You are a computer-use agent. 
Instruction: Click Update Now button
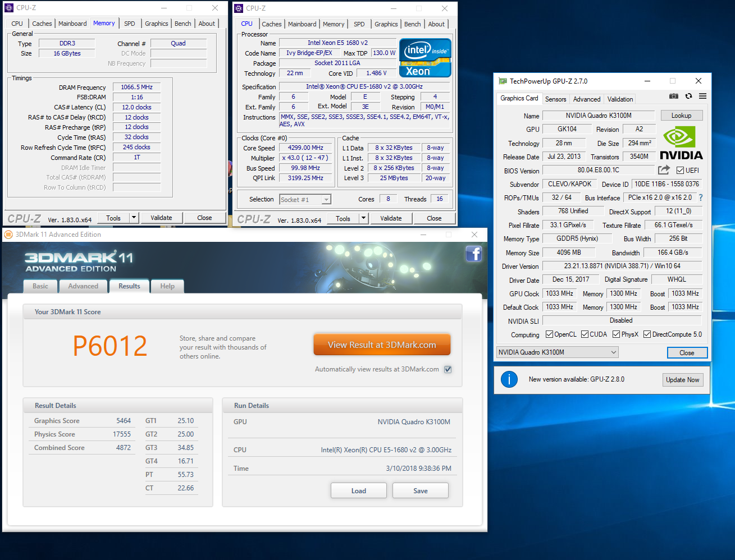[x=683, y=380]
